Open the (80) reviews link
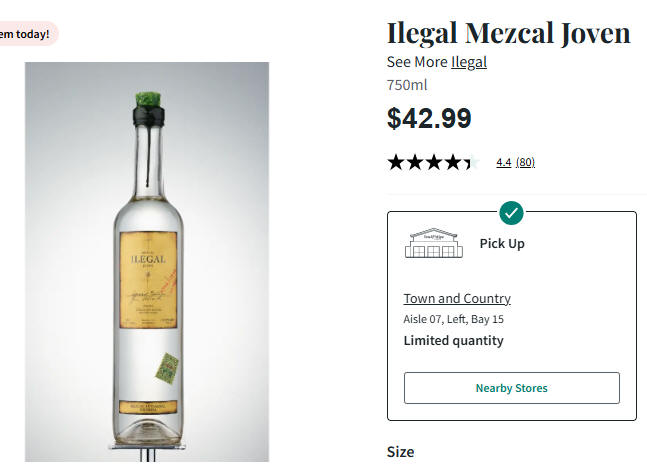647x466 pixels. click(x=525, y=162)
